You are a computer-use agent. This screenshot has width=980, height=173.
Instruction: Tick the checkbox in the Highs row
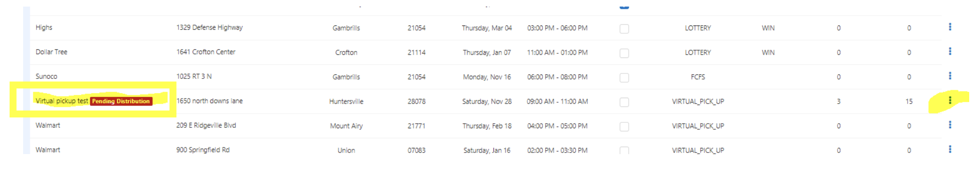click(624, 29)
